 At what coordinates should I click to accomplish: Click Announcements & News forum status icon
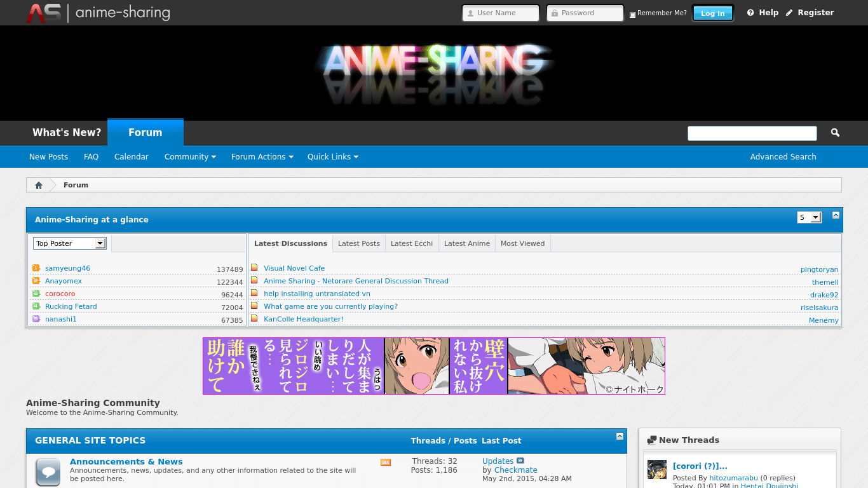pos(48,472)
